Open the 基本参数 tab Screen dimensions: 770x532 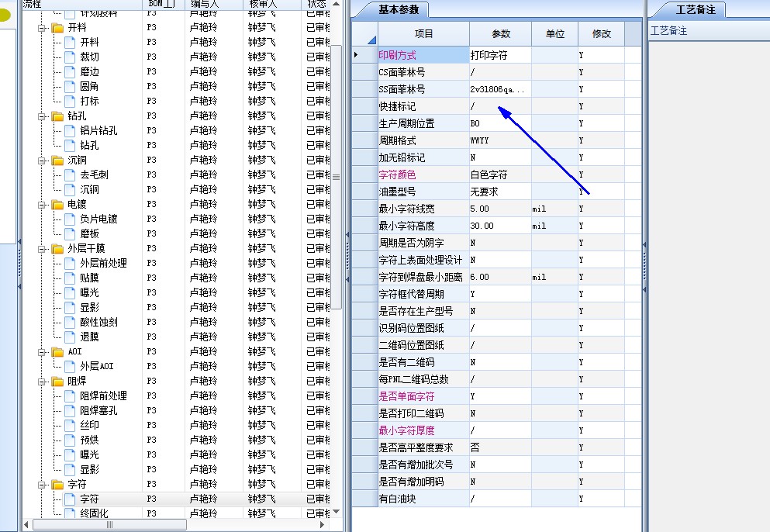(x=399, y=9)
